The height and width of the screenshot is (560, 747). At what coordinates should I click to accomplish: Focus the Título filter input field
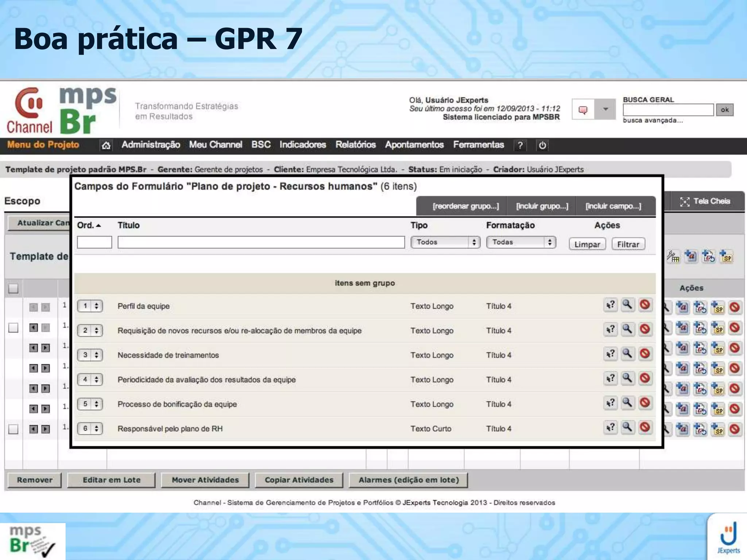261,242
